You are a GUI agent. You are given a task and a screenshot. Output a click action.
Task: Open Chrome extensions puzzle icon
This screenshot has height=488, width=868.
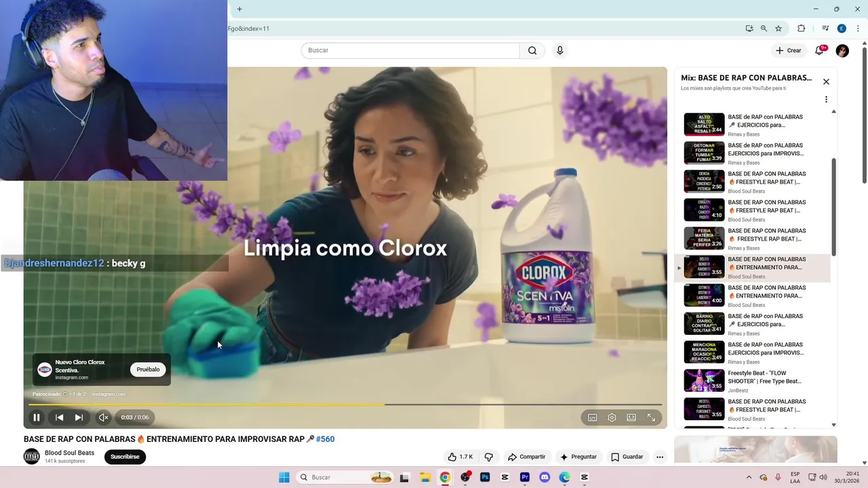click(801, 28)
